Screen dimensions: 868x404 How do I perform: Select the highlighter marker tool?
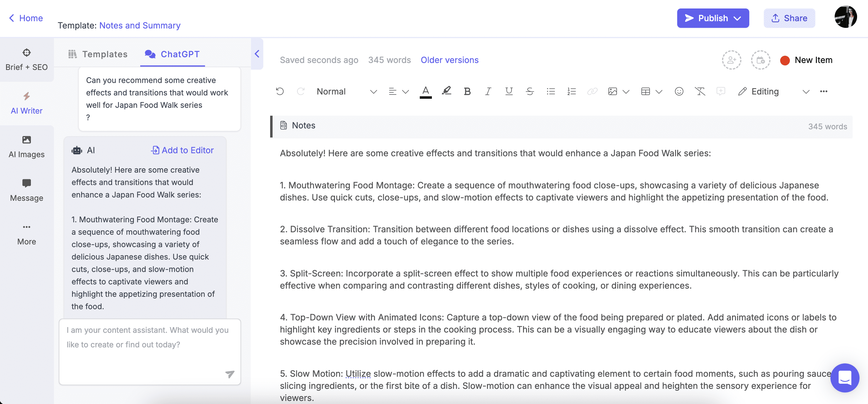click(x=446, y=91)
